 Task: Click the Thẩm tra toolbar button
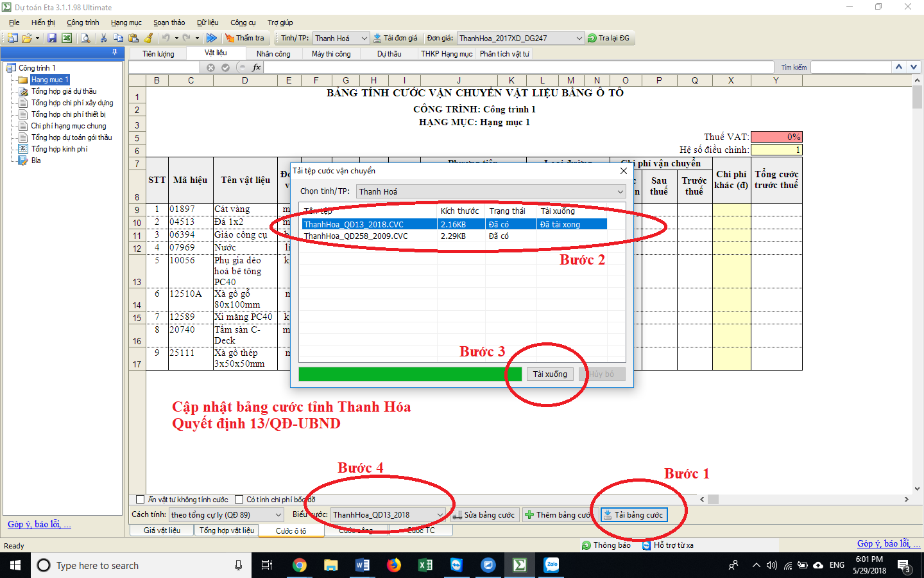[244, 39]
